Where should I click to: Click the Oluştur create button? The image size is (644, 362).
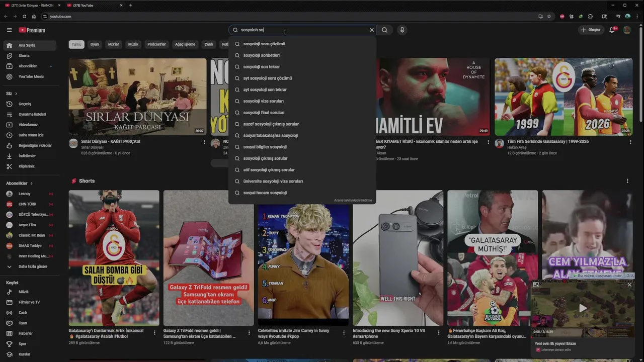(591, 30)
